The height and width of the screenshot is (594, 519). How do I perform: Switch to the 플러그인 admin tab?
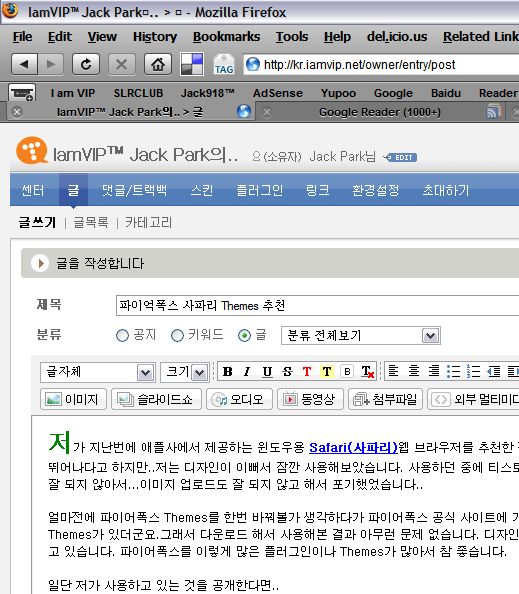click(260, 190)
